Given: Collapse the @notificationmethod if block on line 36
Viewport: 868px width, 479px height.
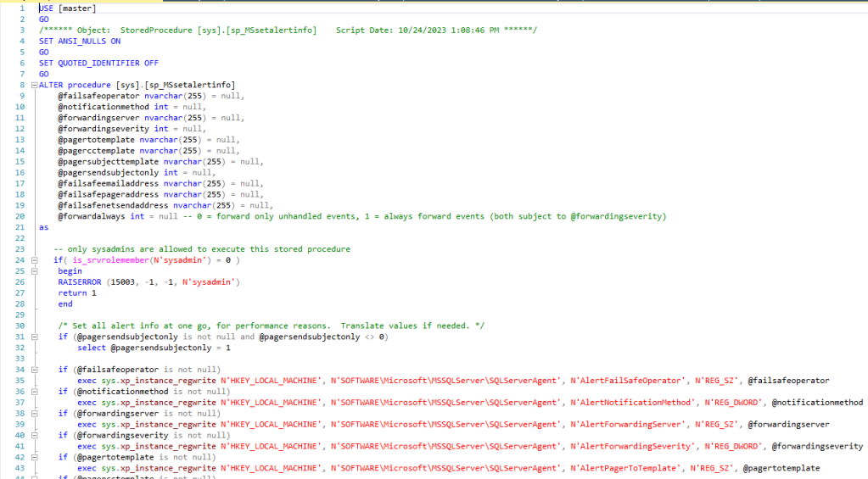Looking at the screenshot, I should point(33,392).
